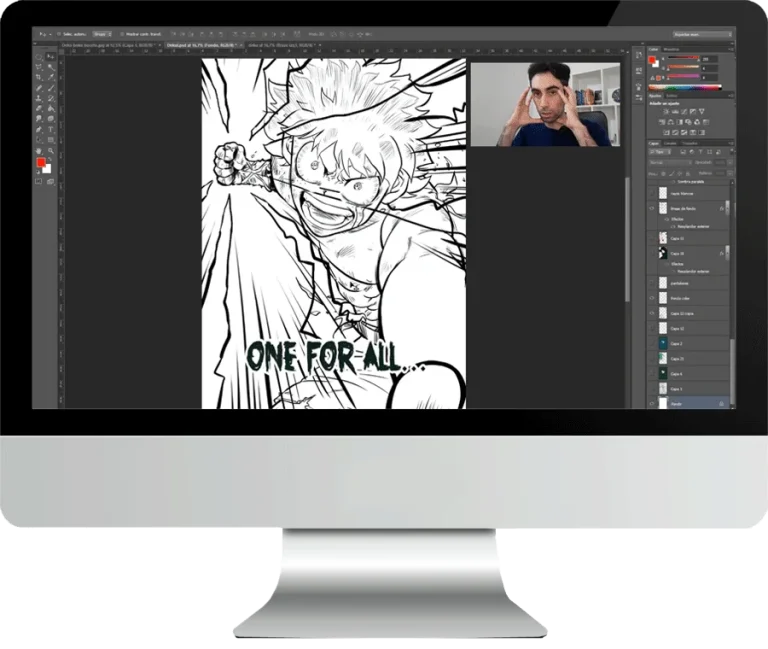Screen dimensions: 768x649
Task: Toggle the Selec. autom. checkbox
Action: 59,34
